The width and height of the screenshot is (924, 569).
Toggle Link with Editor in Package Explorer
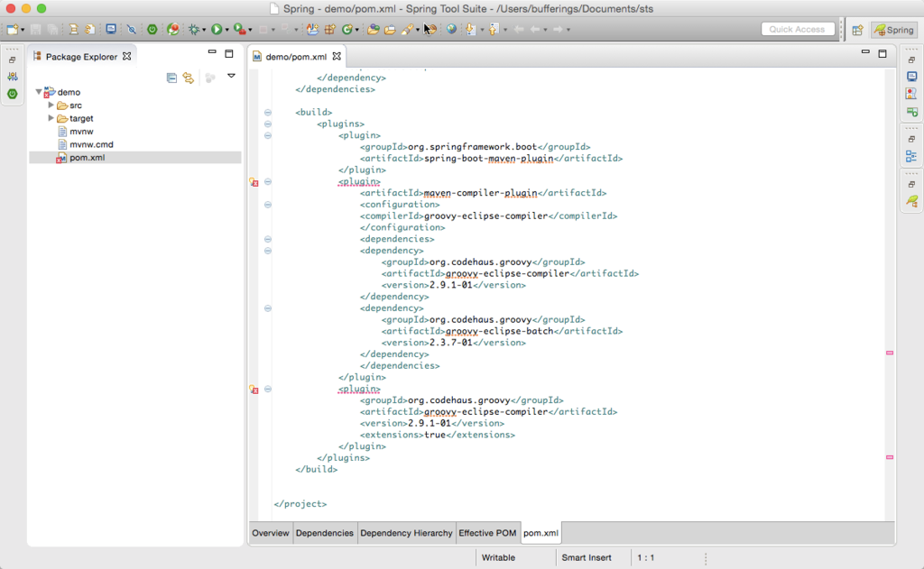[x=189, y=78]
